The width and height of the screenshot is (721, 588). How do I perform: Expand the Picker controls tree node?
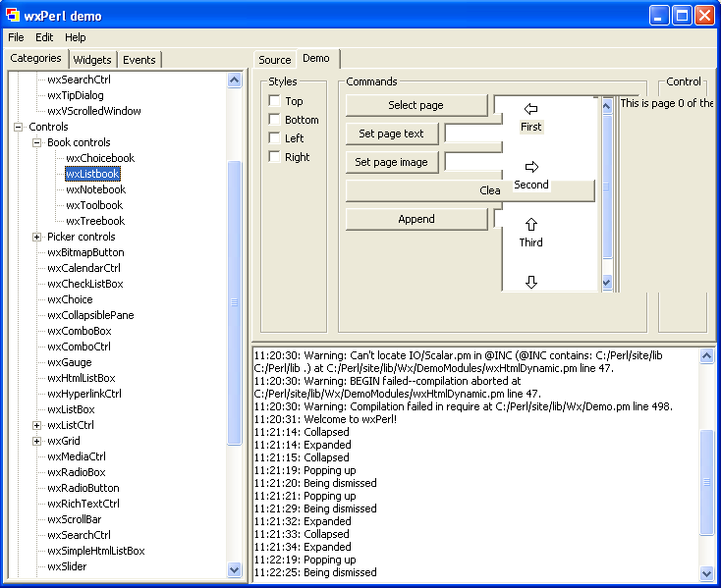pyautogui.click(x=37, y=237)
